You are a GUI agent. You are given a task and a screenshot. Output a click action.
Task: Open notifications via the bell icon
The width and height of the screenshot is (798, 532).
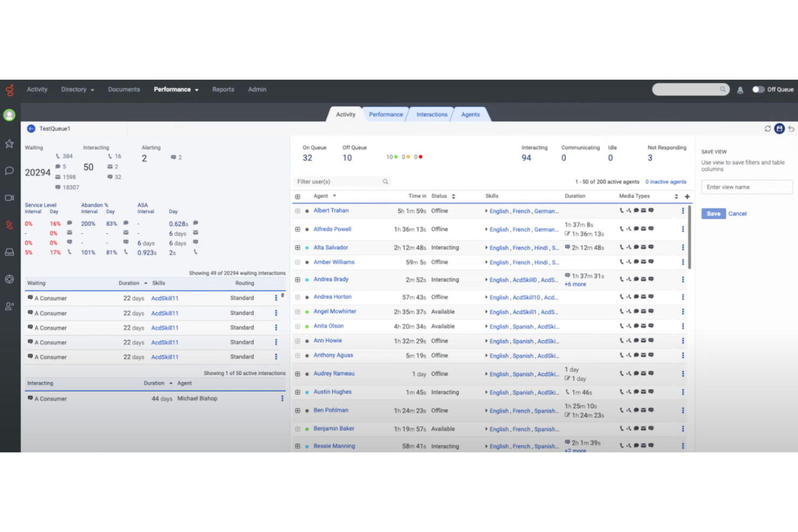[740, 89]
